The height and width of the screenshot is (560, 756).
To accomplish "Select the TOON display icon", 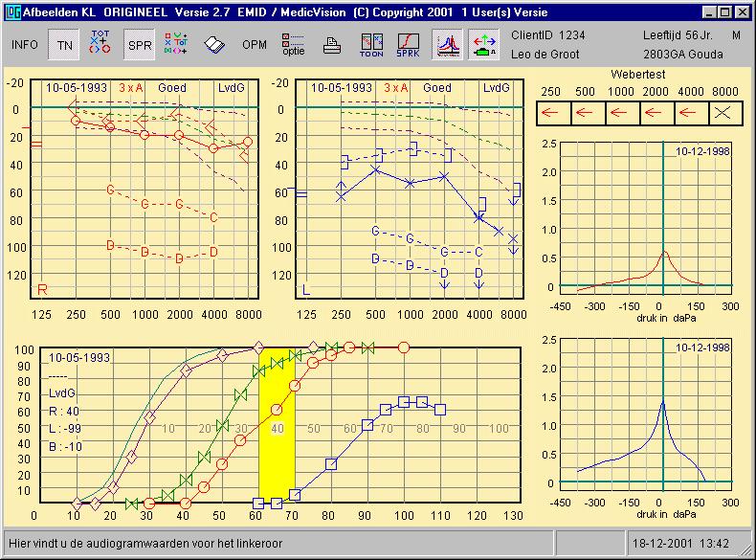I will tap(371, 44).
